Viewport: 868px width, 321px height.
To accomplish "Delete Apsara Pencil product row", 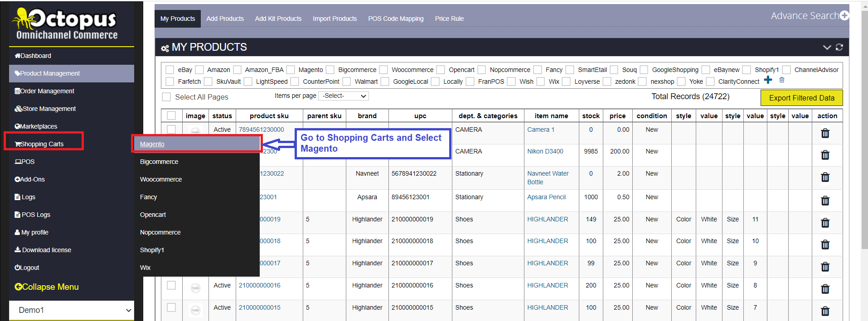I will (x=825, y=201).
